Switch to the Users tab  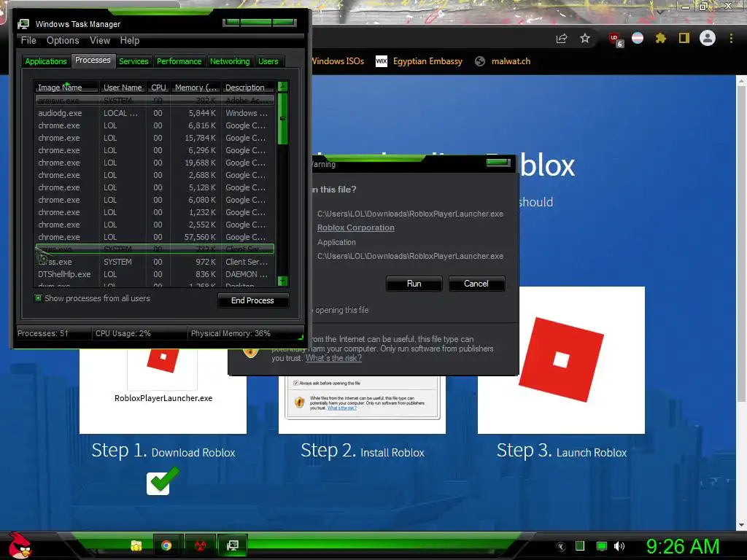pos(268,61)
